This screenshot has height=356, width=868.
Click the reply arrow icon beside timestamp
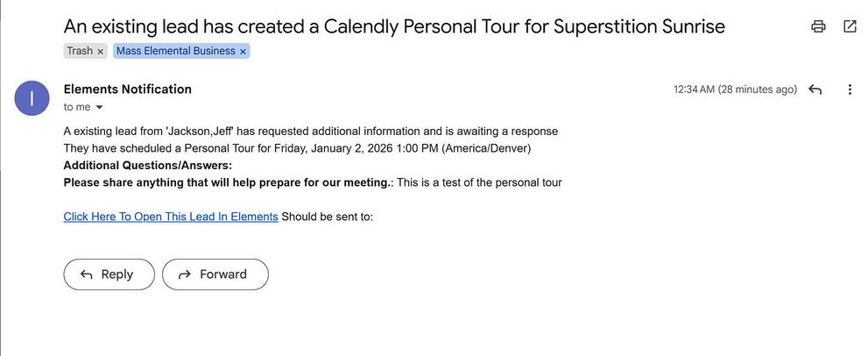click(x=815, y=89)
